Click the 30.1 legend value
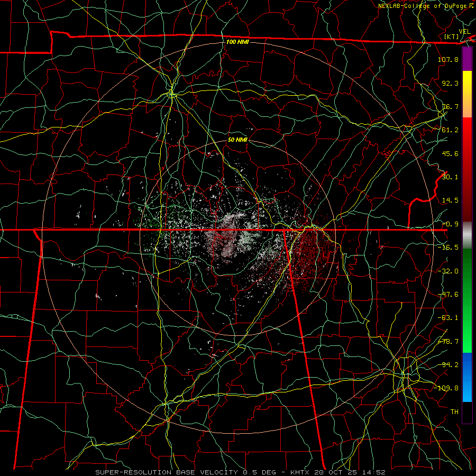Viewport: 476px width, 476px height. click(450, 177)
